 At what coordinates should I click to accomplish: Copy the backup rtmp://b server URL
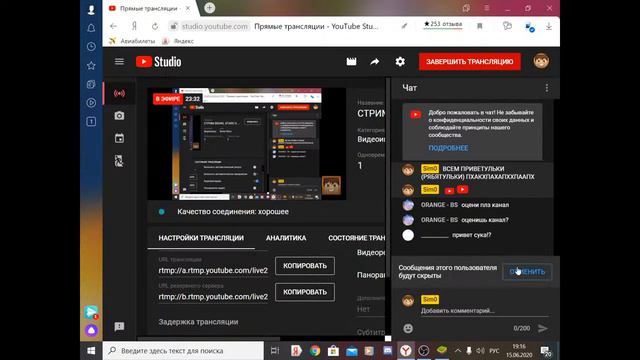coord(305,292)
